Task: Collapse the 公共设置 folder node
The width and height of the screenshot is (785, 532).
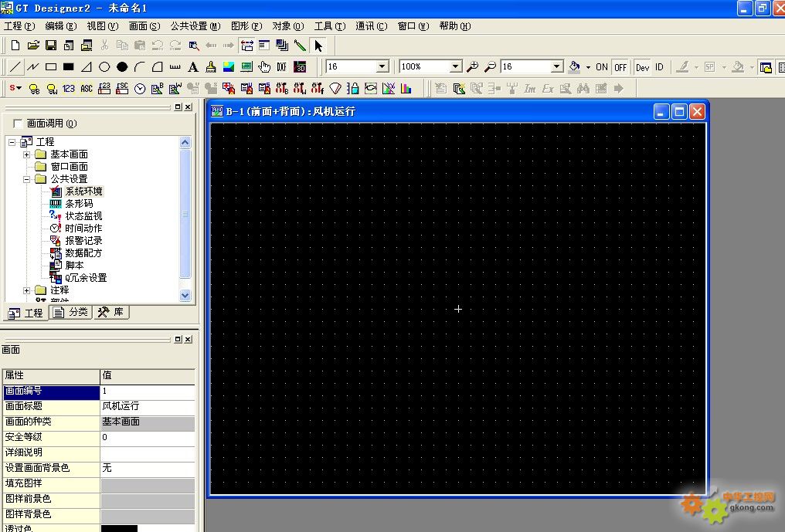Action: coord(26,179)
